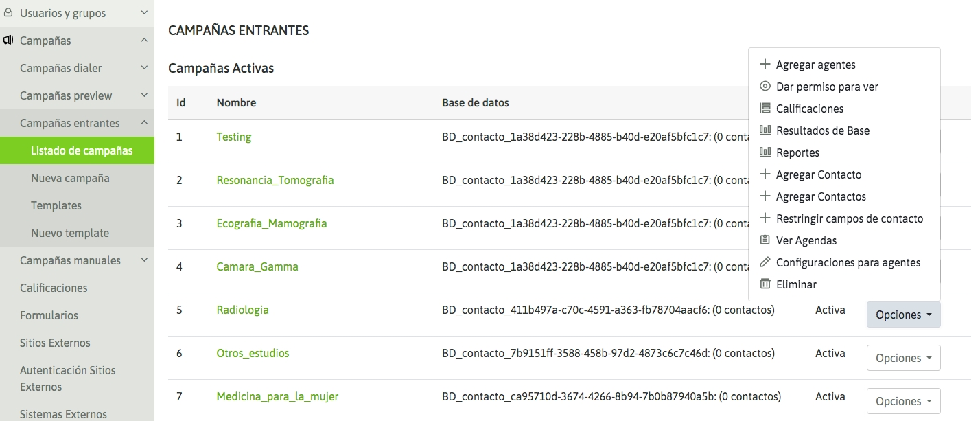Go to Nueva campaña in sidebar
The image size is (980, 421).
(x=70, y=178)
